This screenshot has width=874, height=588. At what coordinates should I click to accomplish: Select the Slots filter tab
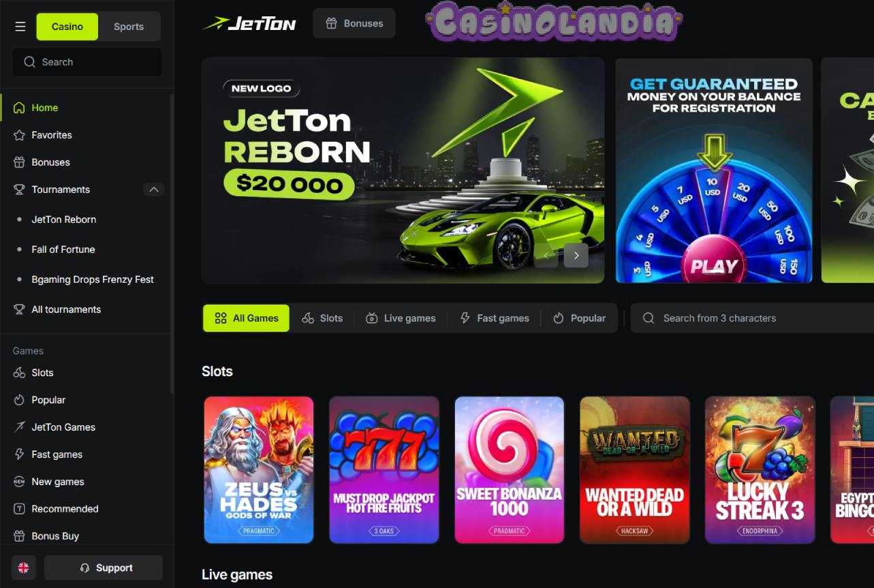tap(322, 318)
